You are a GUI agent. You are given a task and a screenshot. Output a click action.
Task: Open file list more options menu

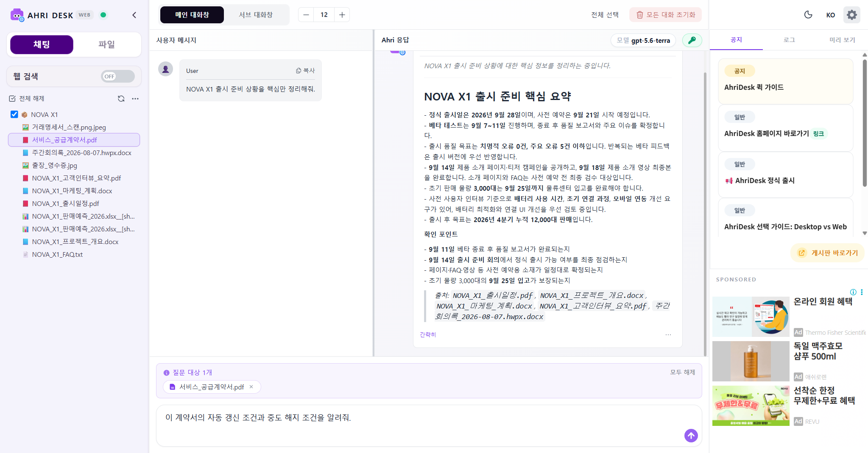point(135,98)
